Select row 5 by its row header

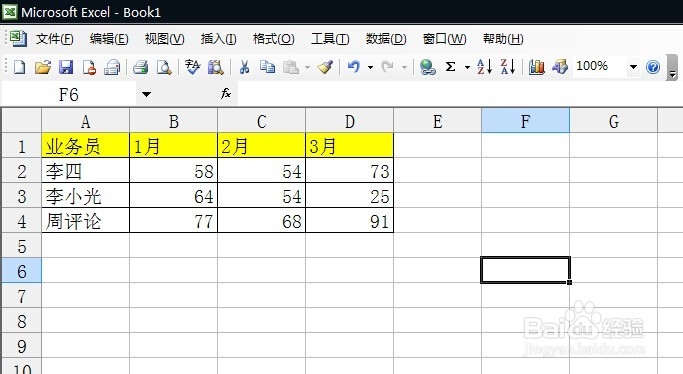22,246
